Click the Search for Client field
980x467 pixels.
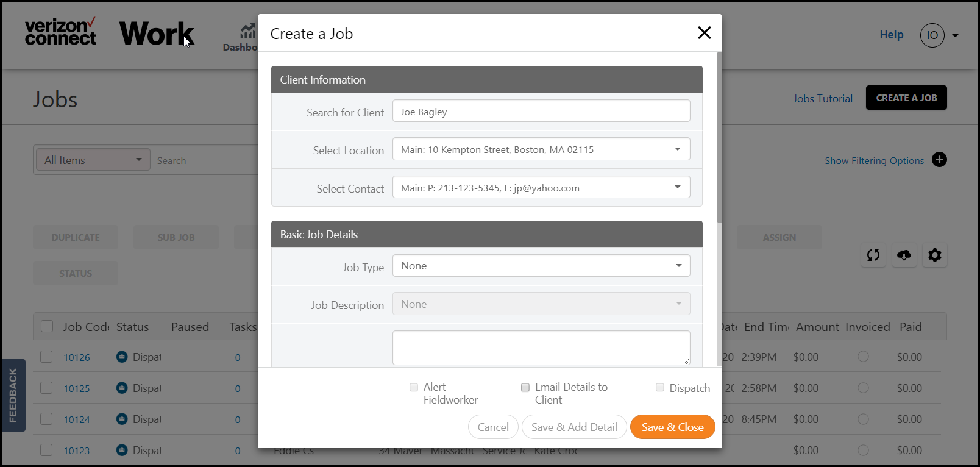pos(541,112)
